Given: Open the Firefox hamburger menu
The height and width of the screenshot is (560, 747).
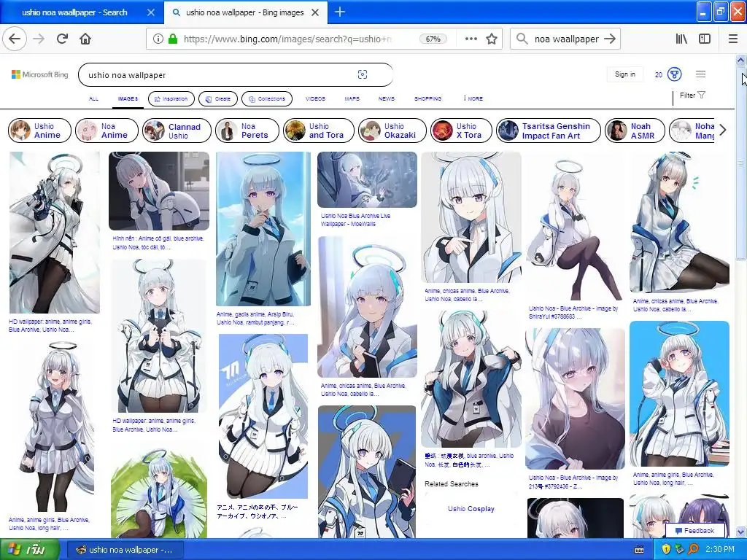Looking at the screenshot, I should tap(733, 39).
